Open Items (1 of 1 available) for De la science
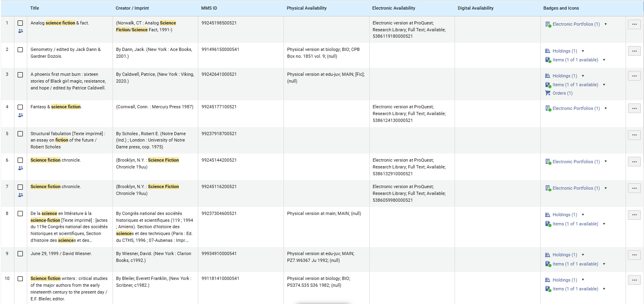 pyautogui.click(x=576, y=224)
